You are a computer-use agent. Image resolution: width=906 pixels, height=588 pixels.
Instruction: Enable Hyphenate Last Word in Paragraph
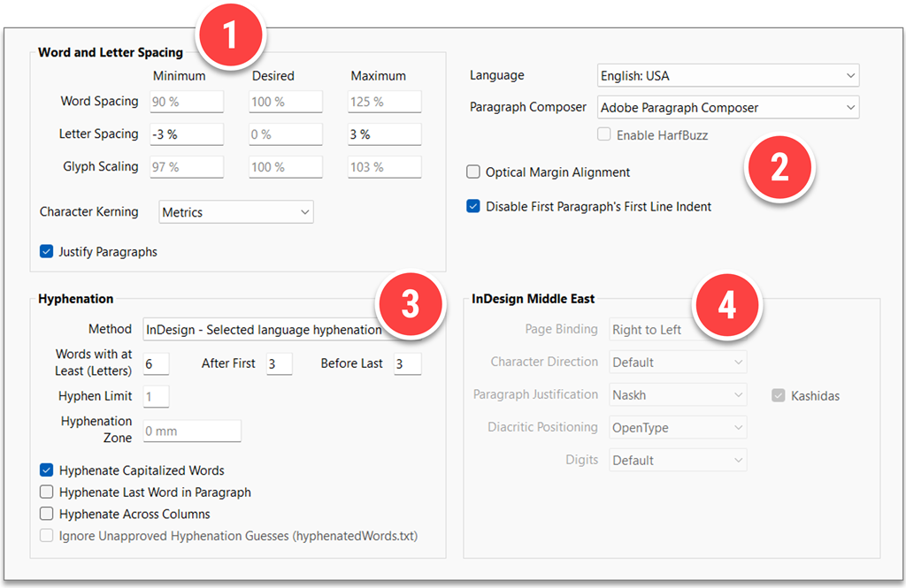pyautogui.click(x=47, y=492)
